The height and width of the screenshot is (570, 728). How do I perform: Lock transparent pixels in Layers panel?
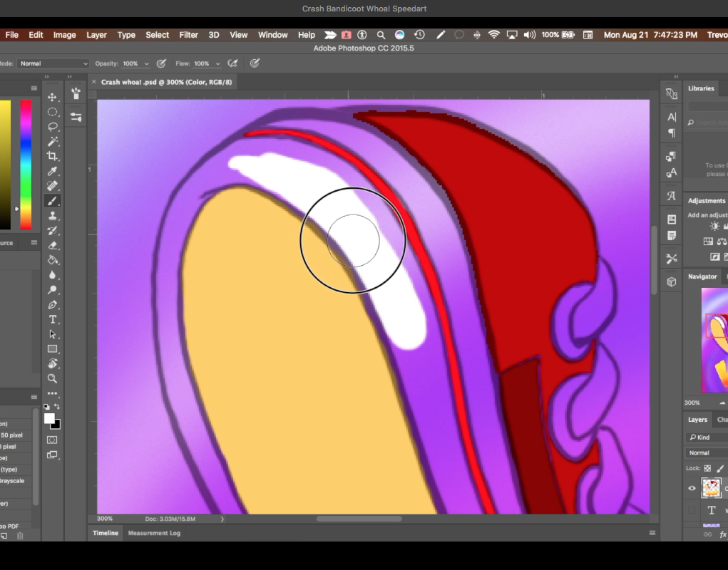[707, 468]
